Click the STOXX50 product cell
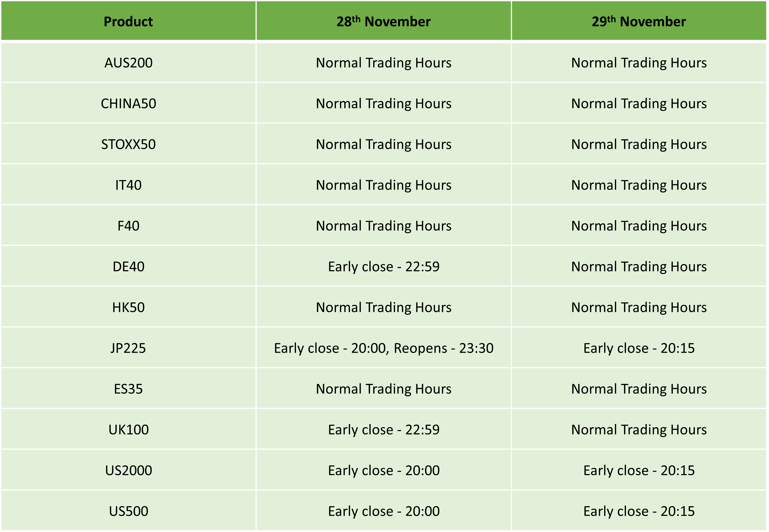 coord(128,144)
